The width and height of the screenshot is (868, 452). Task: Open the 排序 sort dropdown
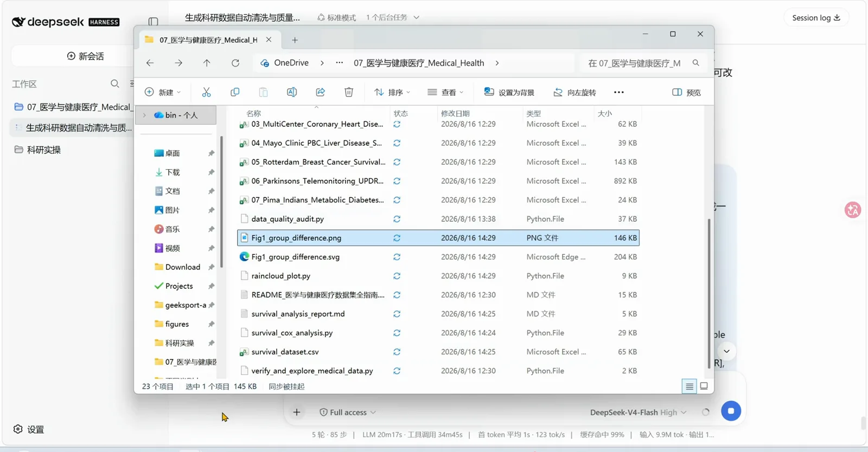(392, 92)
